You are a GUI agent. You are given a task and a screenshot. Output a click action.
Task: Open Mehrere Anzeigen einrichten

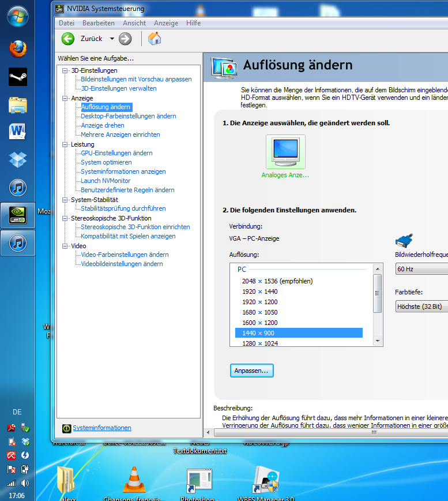[x=121, y=135]
